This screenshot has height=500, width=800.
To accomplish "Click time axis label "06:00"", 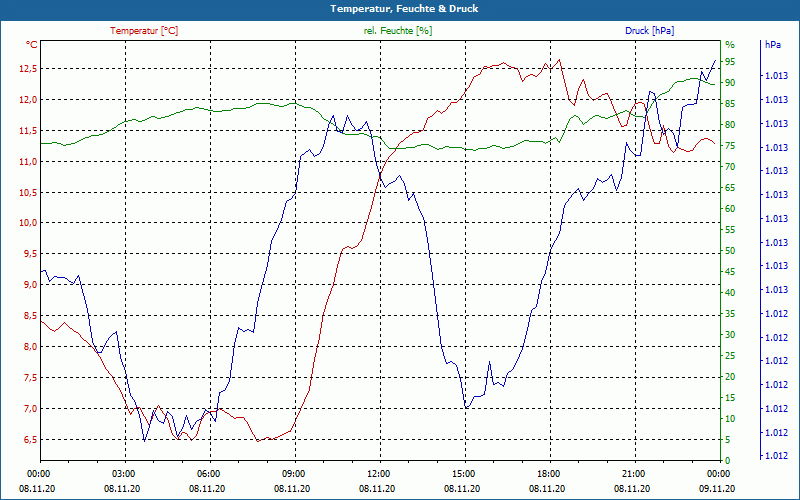I will [208, 474].
